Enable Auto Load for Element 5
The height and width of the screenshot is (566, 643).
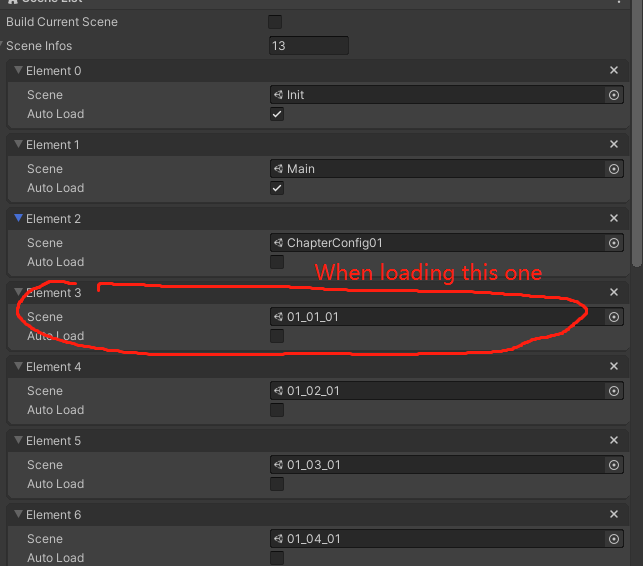(x=277, y=484)
